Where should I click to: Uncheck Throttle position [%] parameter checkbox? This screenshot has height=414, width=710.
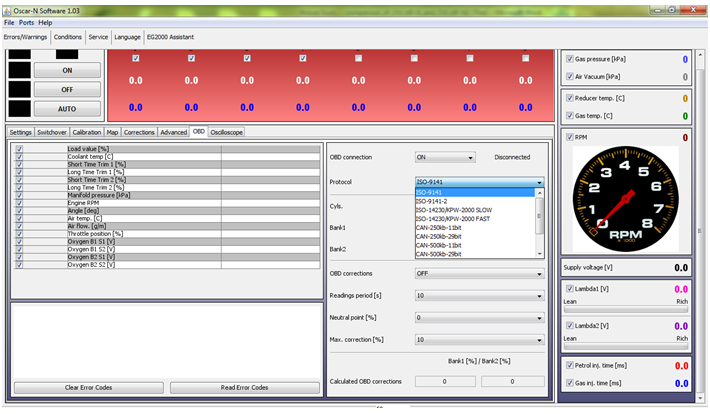point(19,234)
